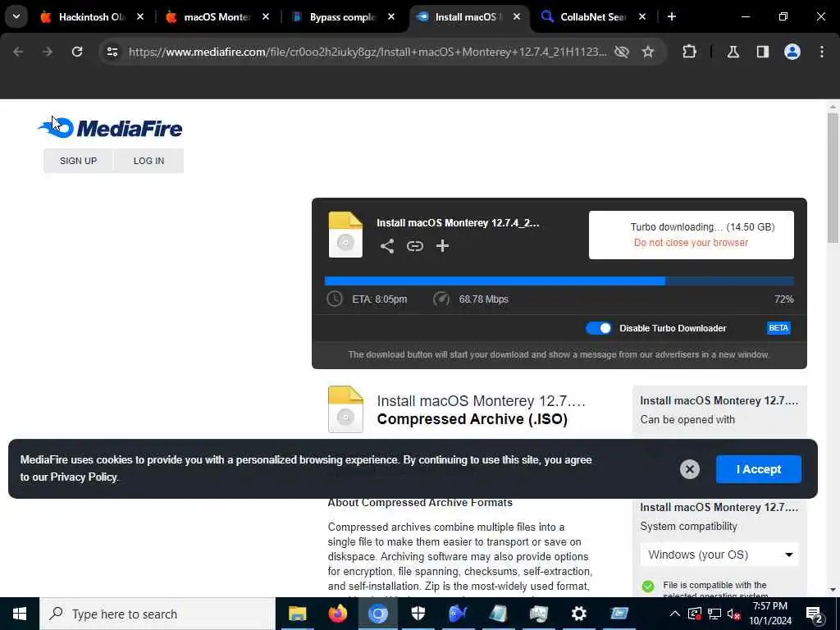Image resolution: width=840 pixels, height=630 pixels.
Task: Click the LOG IN button
Action: point(149,161)
